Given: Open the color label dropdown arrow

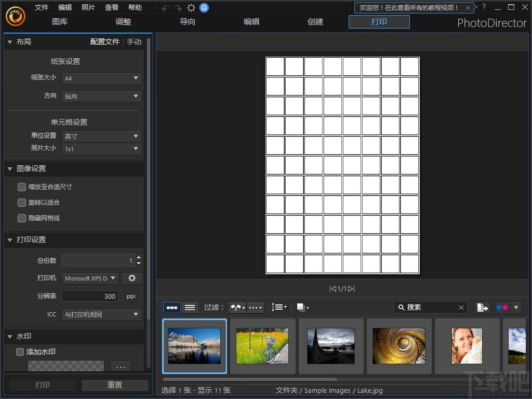Looking at the screenshot, I should coord(516,308).
